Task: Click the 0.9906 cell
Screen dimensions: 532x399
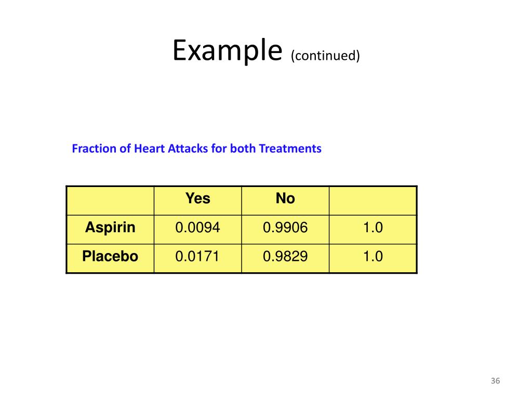Action: pyautogui.click(x=285, y=228)
